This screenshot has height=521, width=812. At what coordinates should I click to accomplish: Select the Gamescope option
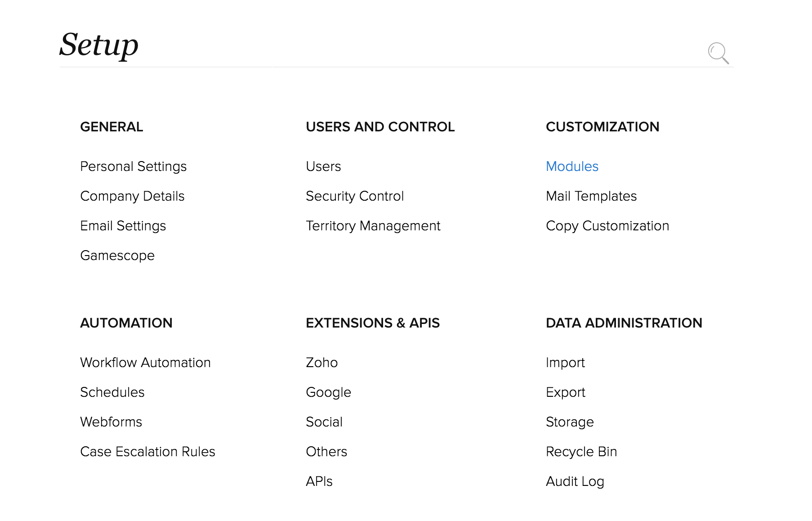117,256
